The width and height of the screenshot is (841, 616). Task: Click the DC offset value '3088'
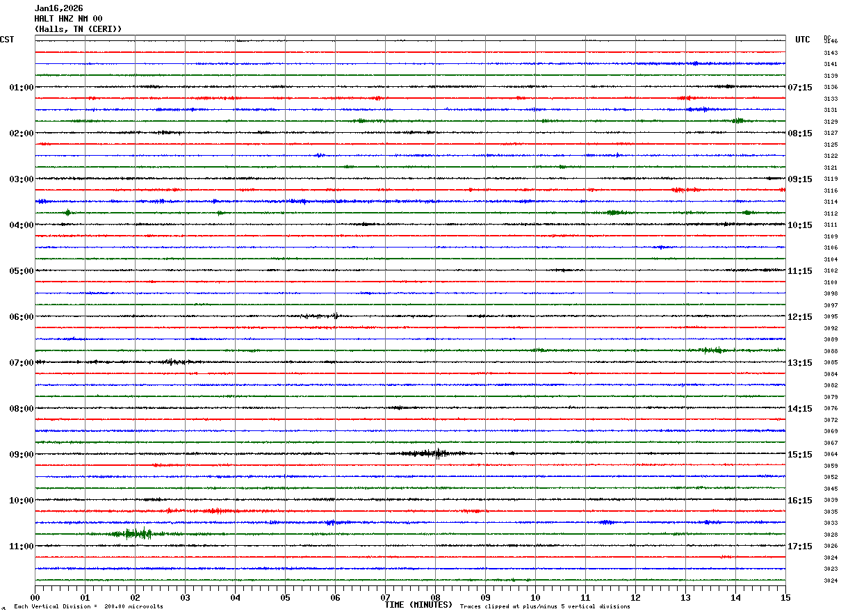(x=831, y=351)
